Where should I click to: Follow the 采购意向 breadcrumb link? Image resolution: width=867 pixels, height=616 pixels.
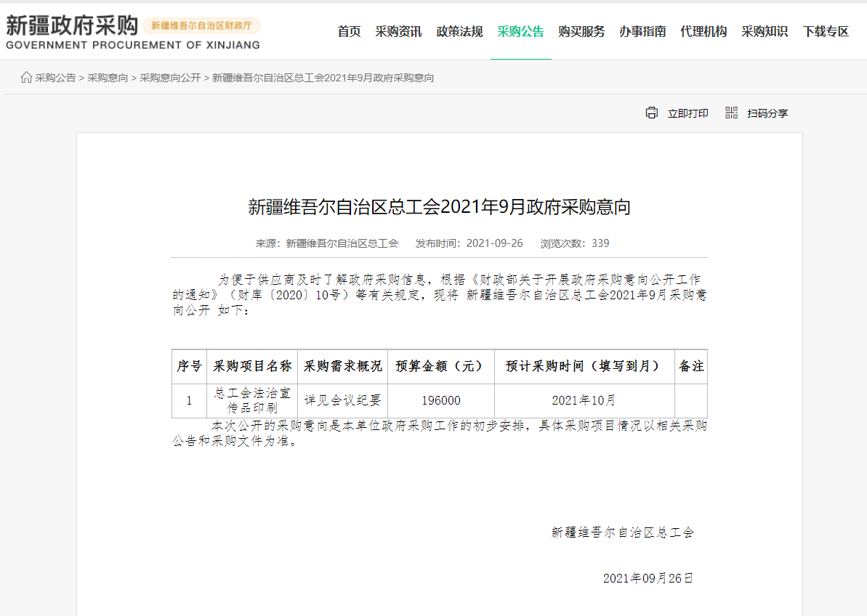(108, 78)
